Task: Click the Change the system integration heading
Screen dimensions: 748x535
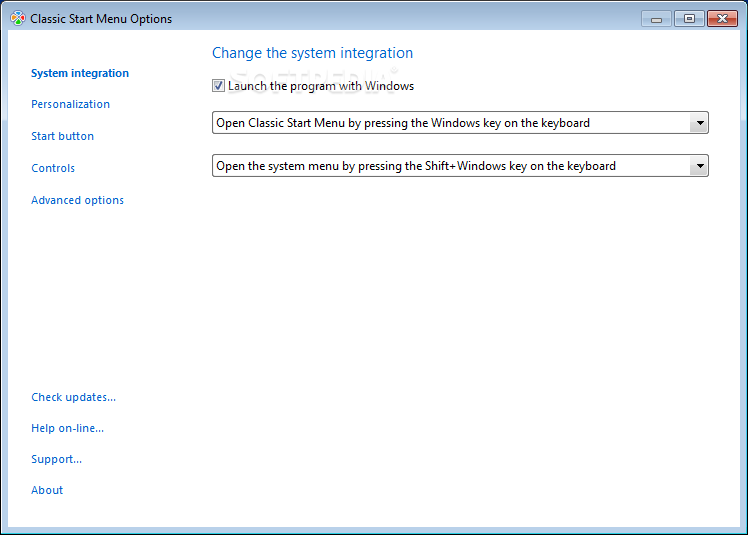Action: click(x=312, y=53)
